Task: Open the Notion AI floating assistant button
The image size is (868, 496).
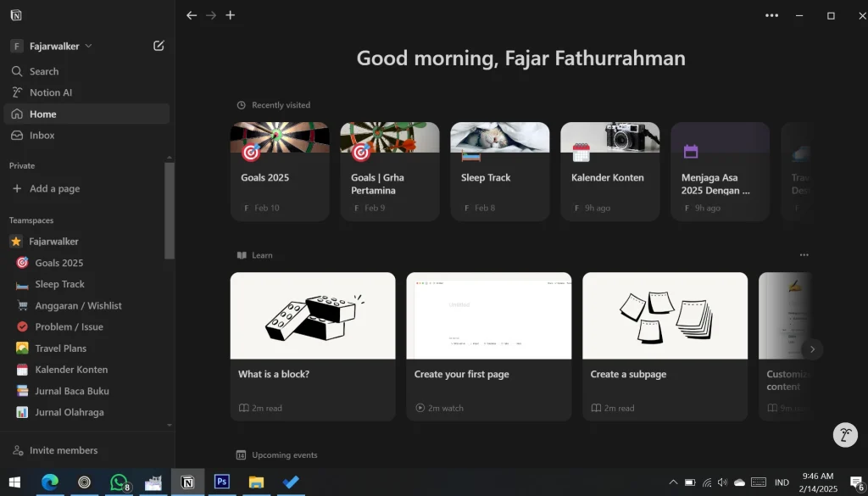Action: pos(845,435)
